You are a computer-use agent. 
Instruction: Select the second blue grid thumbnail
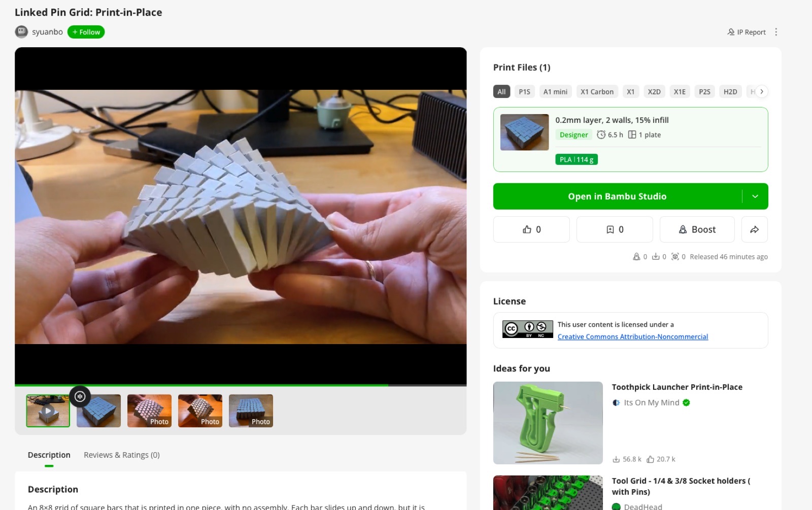click(x=98, y=411)
